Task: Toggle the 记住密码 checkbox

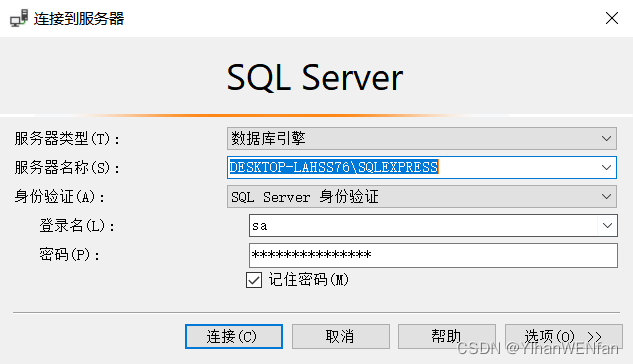Action: click(254, 280)
